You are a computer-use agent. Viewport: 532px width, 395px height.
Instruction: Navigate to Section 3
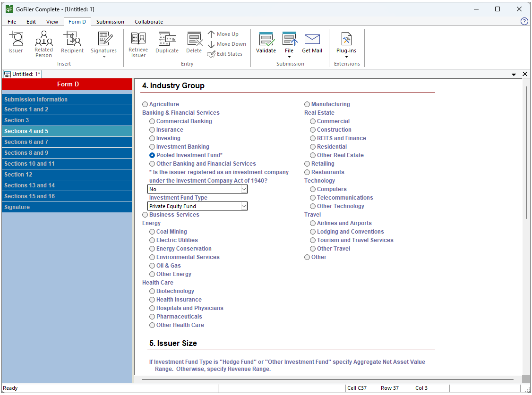[67, 120]
